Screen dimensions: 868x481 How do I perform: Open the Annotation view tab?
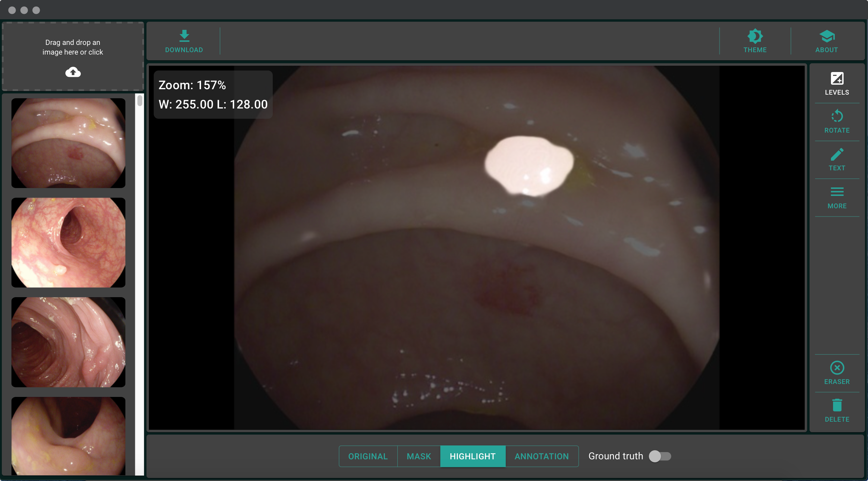(x=542, y=456)
